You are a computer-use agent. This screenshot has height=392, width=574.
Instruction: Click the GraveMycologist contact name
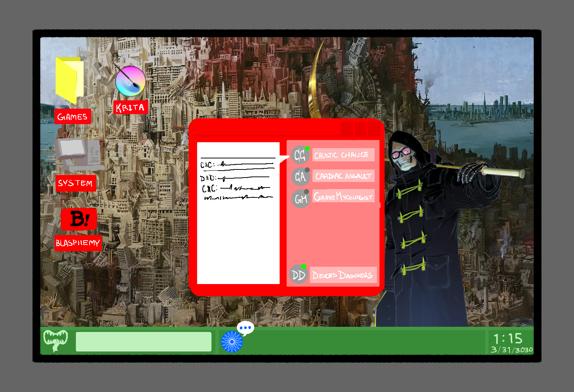coord(343,197)
